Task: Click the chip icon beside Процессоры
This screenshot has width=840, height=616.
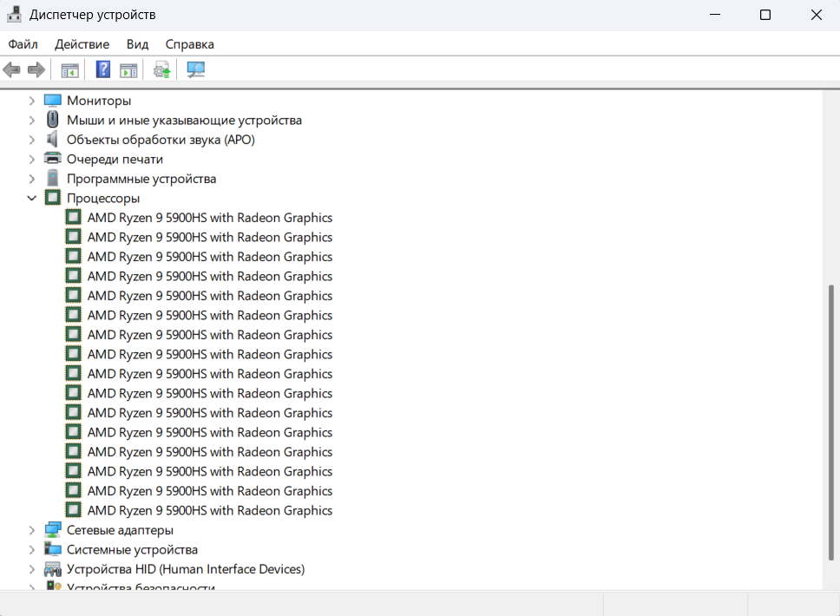Action: click(x=52, y=198)
